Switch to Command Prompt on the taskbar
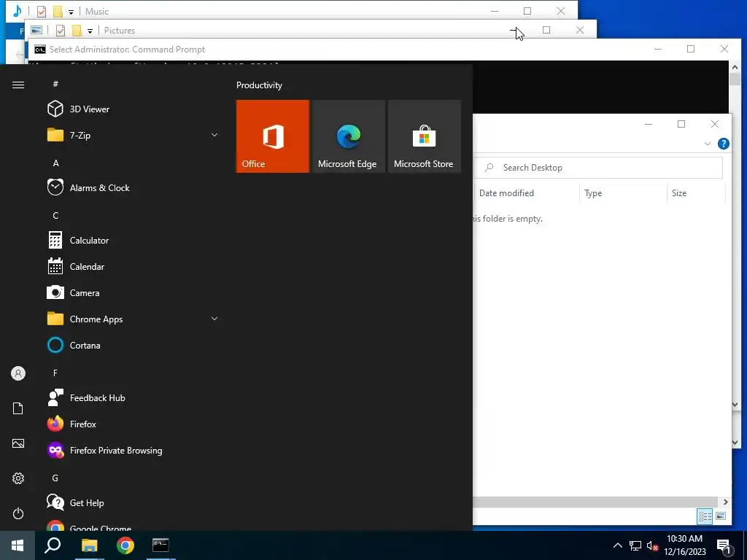Viewport: 747px width, 560px height. 160,545
